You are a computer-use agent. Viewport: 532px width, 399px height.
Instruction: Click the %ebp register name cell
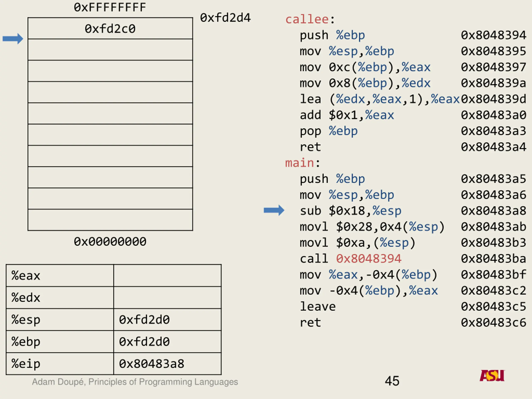tap(60, 342)
